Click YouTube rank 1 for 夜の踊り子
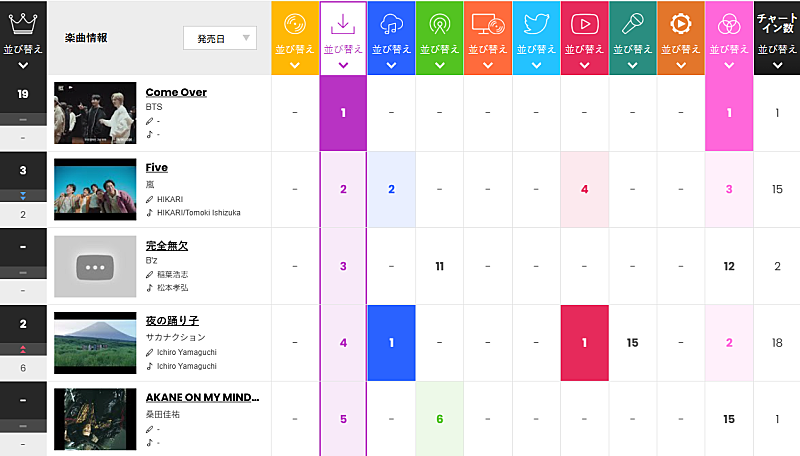Viewport: 800px width, 456px height. (x=584, y=343)
